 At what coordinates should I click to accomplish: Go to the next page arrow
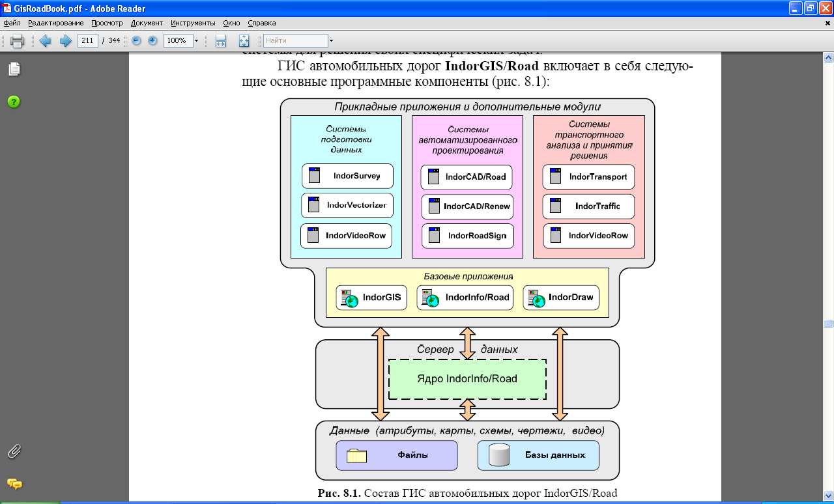[66, 41]
